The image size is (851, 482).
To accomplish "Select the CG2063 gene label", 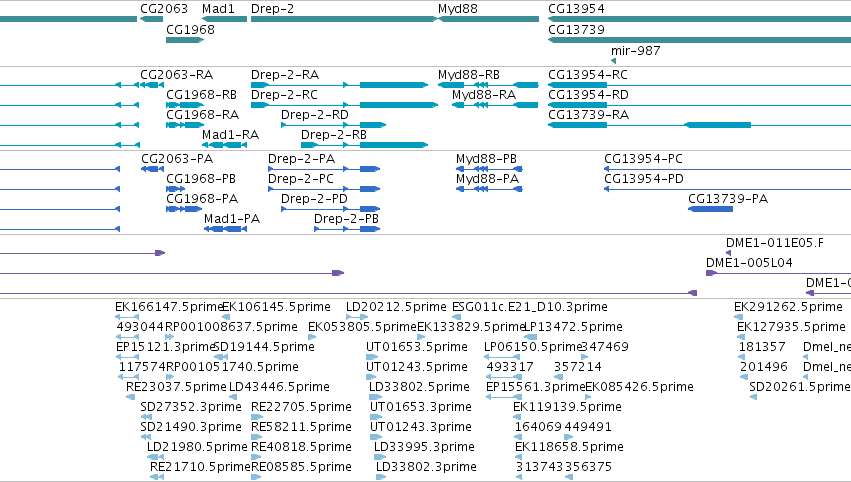I will click(164, 9).
